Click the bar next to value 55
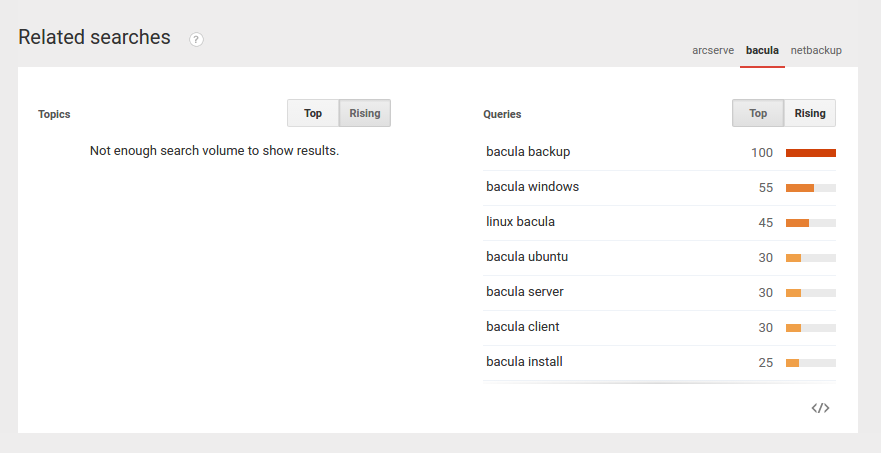Viewport: 881px width, 453px height. [811, 188]
